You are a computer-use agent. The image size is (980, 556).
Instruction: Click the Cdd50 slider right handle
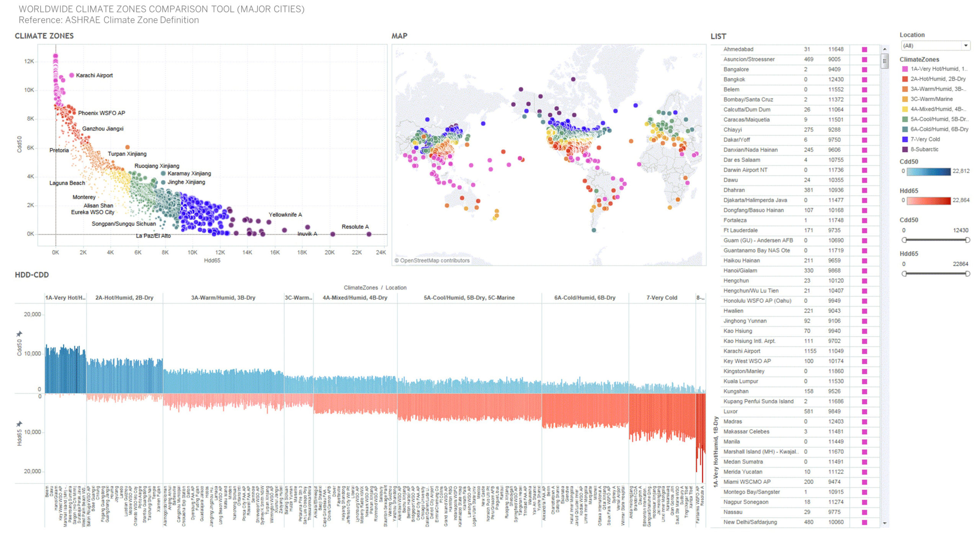click(967, 240)
